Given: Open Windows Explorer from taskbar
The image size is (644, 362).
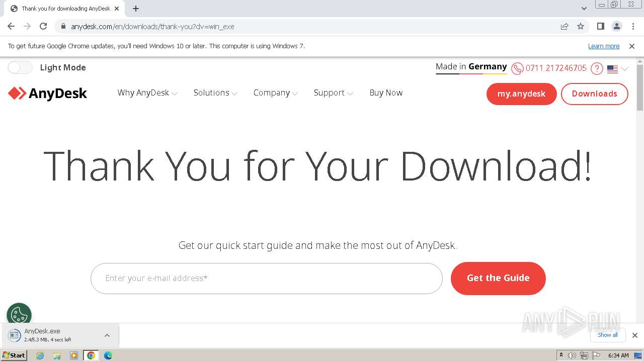Looking at the screenshot, I should pos(57,355).
